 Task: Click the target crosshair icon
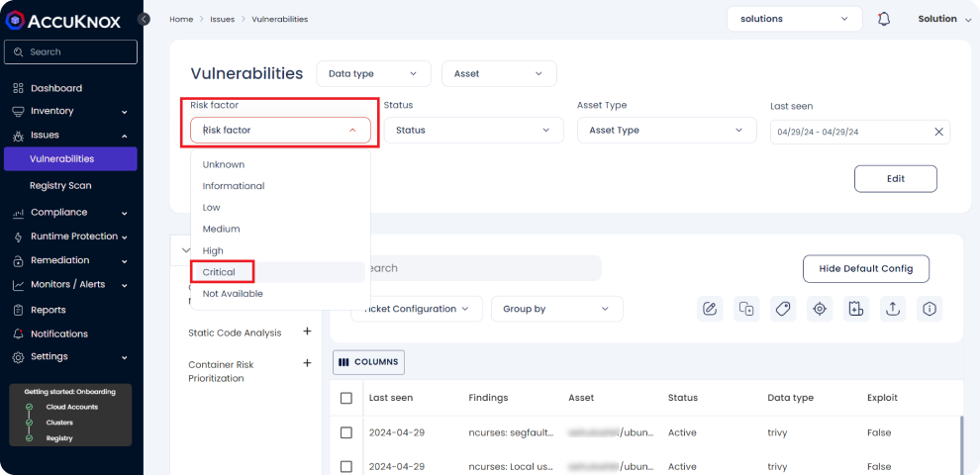click(x=820, y=309)
